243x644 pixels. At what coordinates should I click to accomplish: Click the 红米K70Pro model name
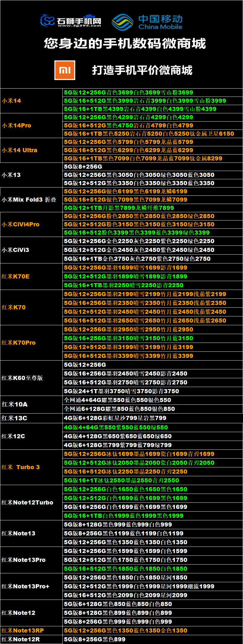[19, 343]
